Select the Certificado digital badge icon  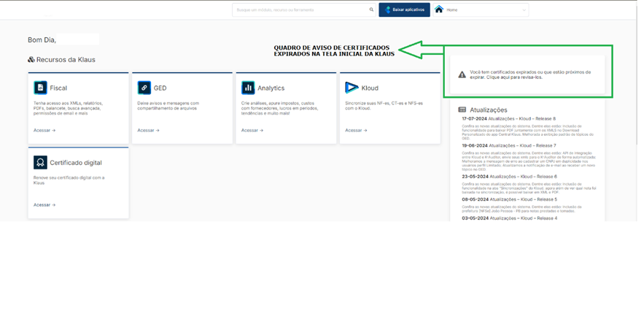pyautogui.click(x=40, y=163)
